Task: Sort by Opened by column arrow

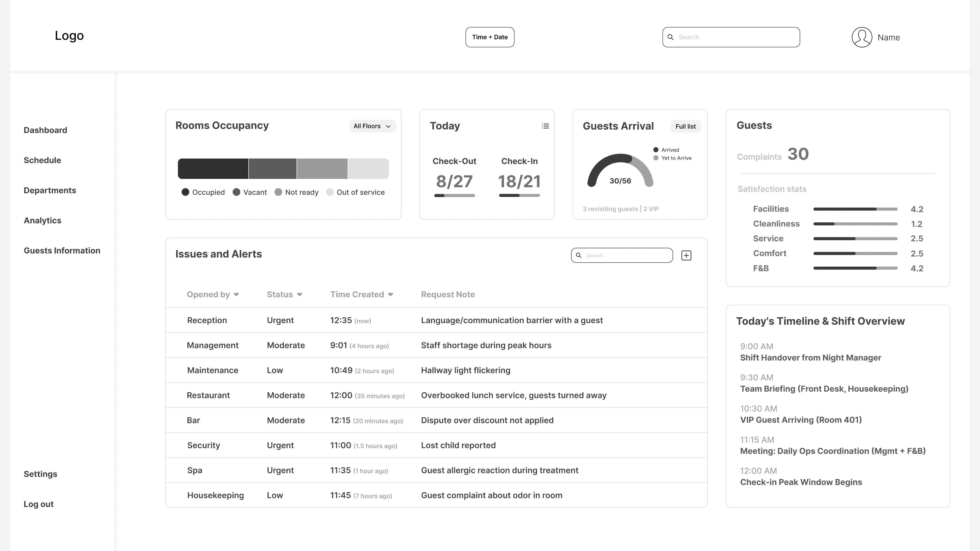Action: 236,295
